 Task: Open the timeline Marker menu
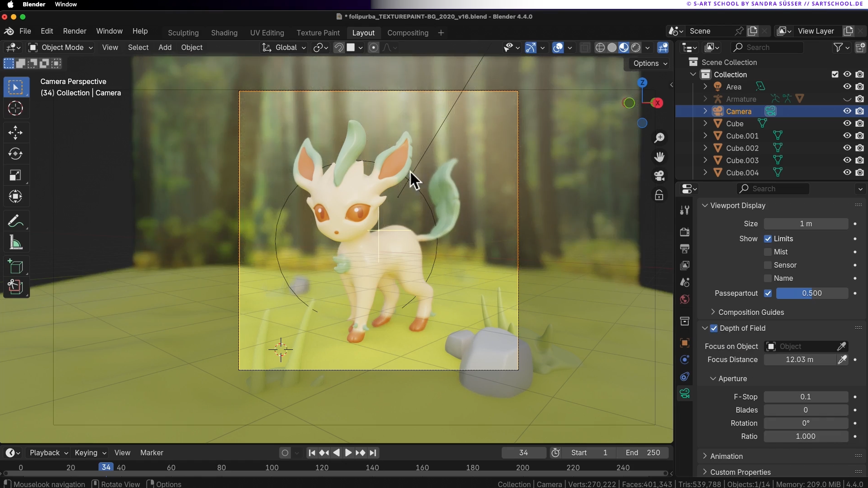click(152, 453)
